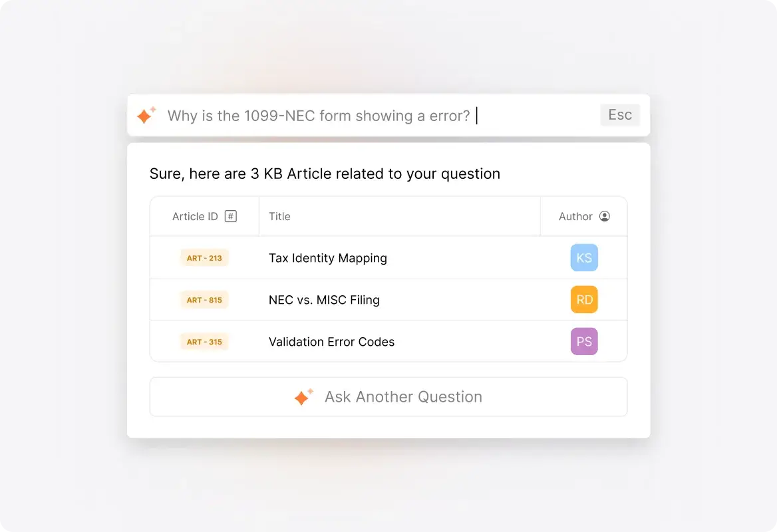
Task: Click the KS author avatar
Action: pos(584,257)
